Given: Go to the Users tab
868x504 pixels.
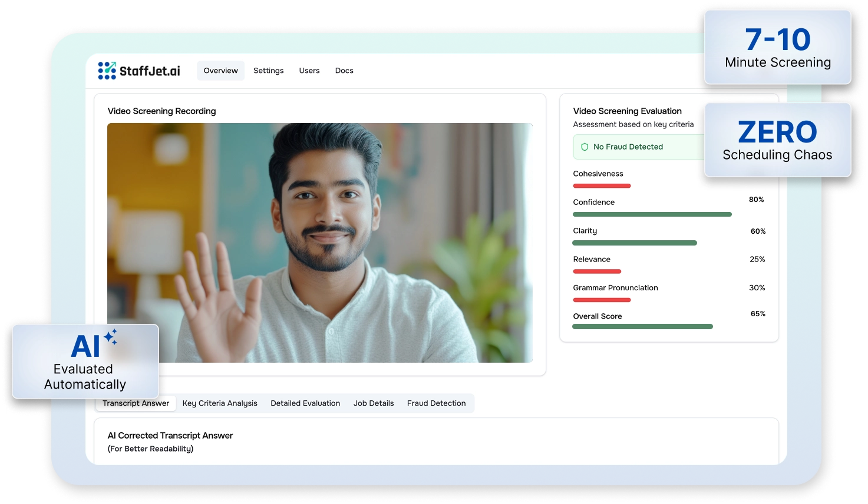Looking at the screenshot, I should click(309, 71).
